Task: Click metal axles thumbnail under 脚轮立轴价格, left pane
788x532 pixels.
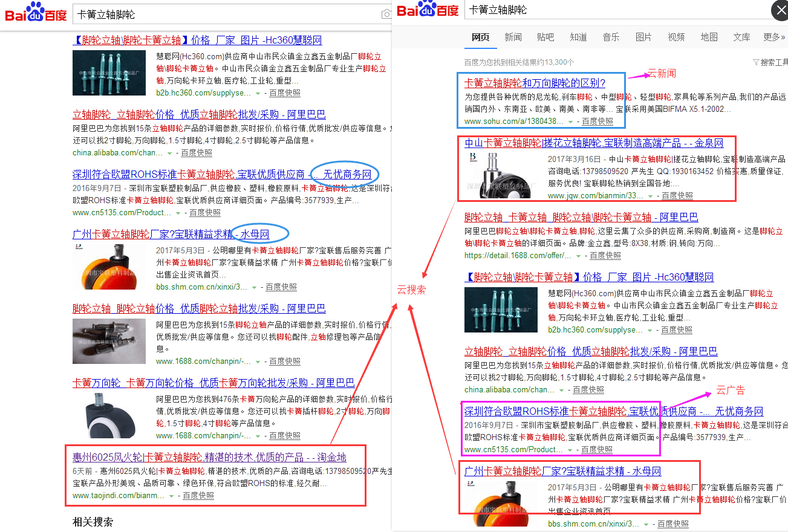Action: [x=109, y=341]
